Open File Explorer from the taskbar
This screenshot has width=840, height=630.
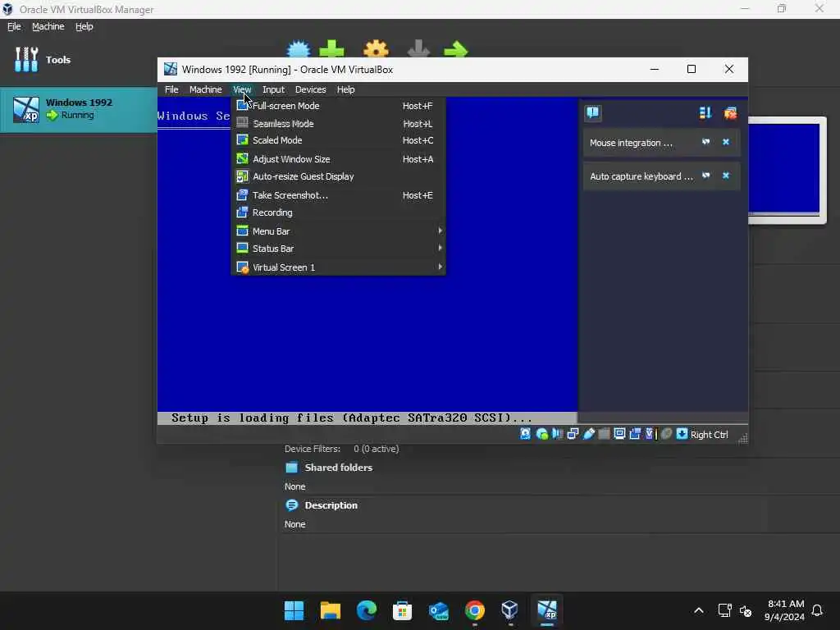click(x=331, y=610)
